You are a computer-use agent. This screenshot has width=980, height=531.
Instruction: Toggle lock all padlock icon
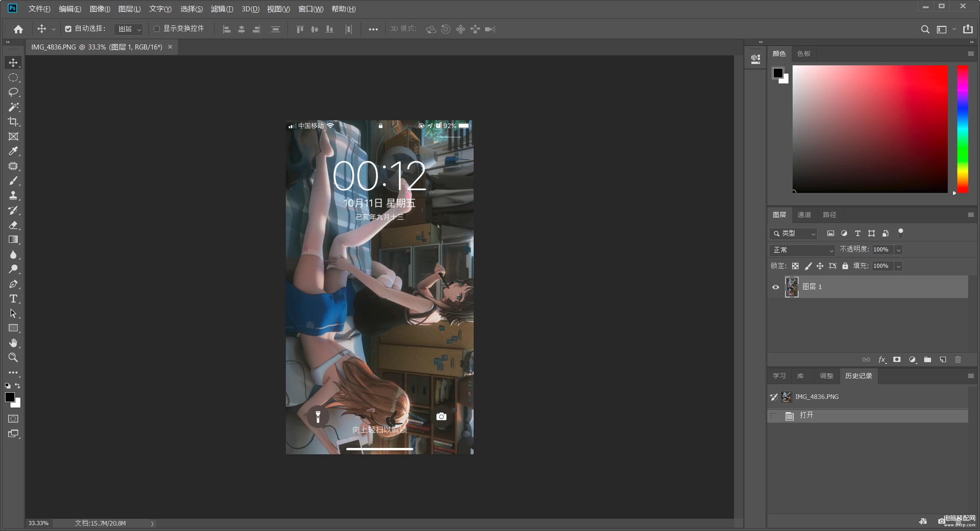(x=845, y=266)
